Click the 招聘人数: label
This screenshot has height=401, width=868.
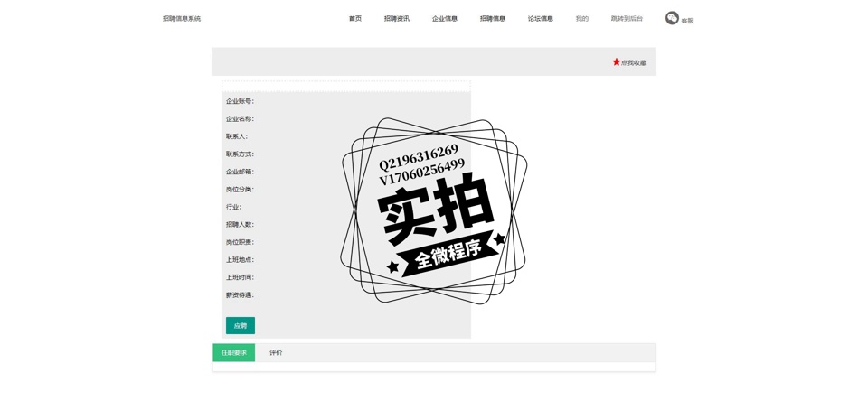[240, 225]
